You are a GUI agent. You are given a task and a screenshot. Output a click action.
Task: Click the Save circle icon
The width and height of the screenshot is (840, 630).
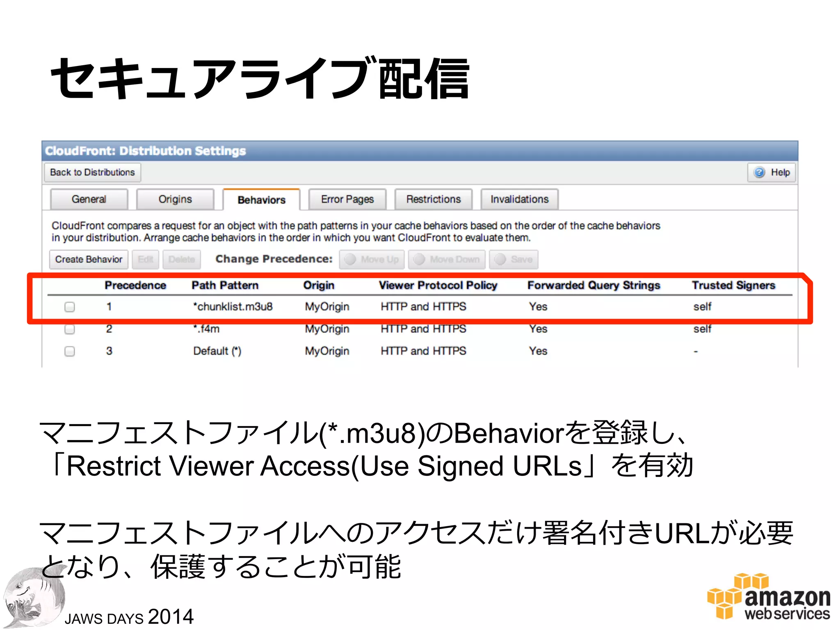500,259
